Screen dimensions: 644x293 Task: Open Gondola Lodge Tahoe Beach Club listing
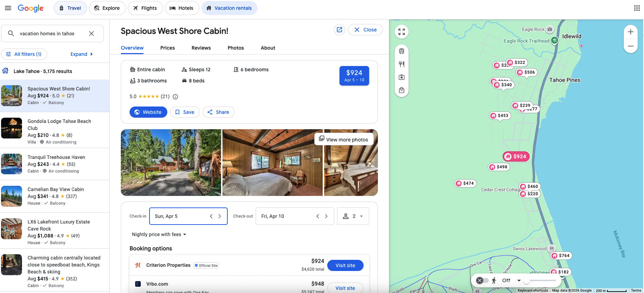click(55, 130)
